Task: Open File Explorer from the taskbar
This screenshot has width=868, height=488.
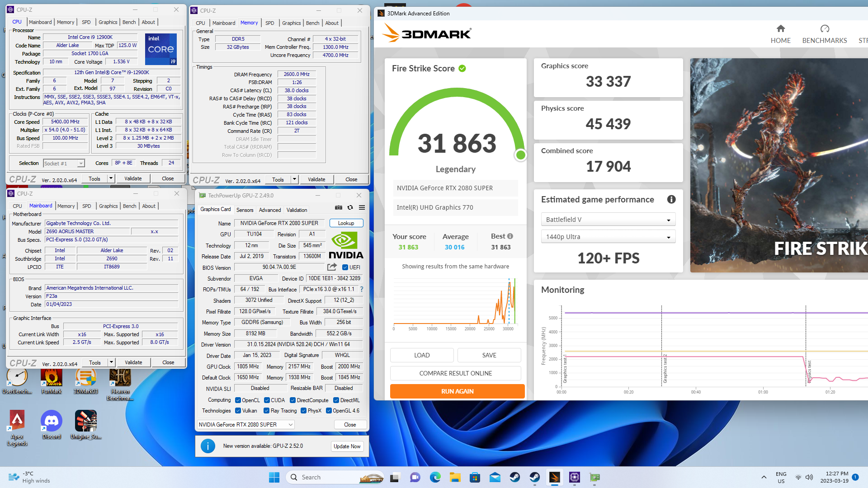Action: point(455,477)
